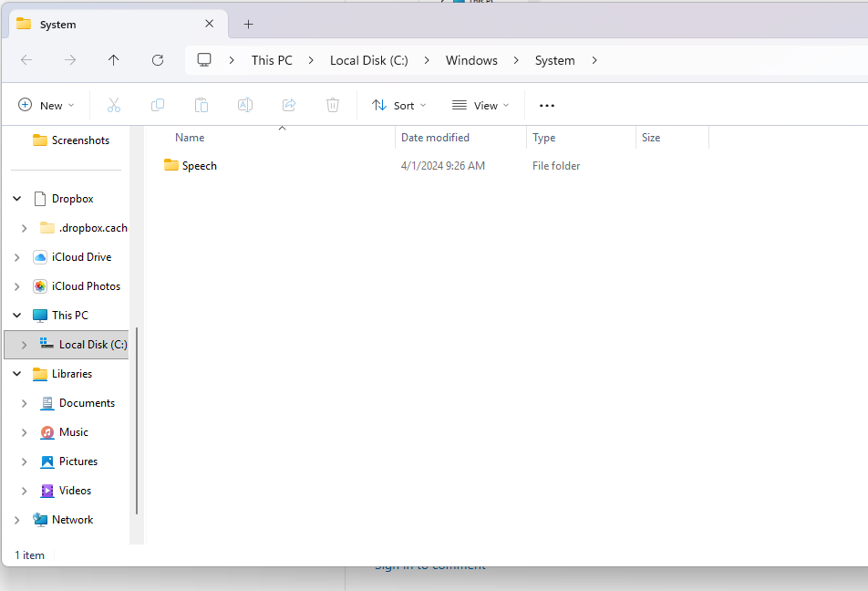Go back with the left arrow

point(26,60)
